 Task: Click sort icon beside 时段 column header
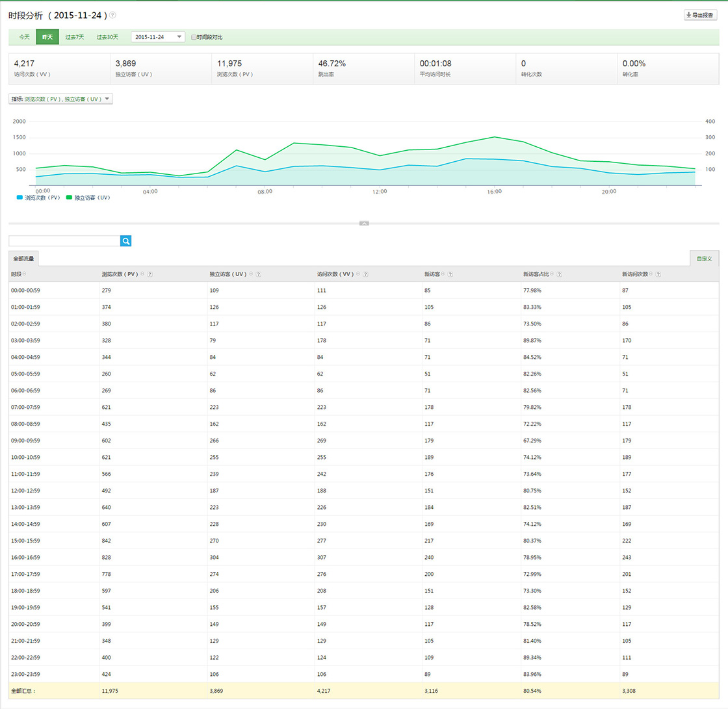coord(24,274)
